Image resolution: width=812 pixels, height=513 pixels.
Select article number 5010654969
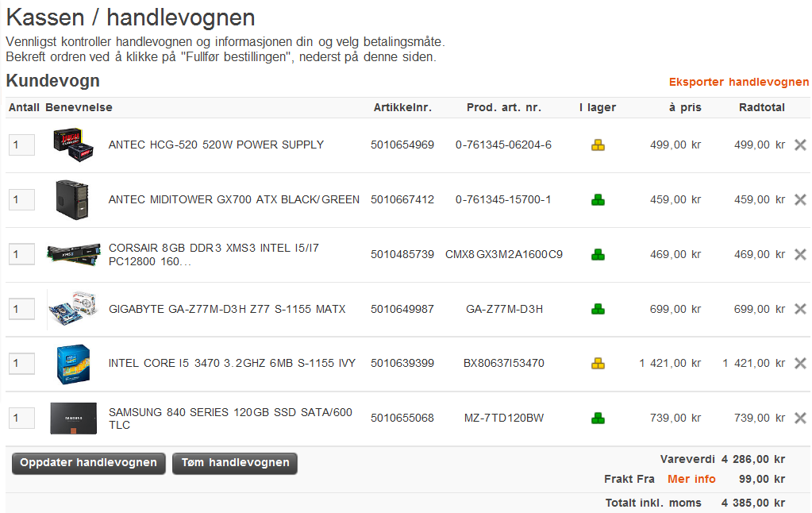coord(402,145)
